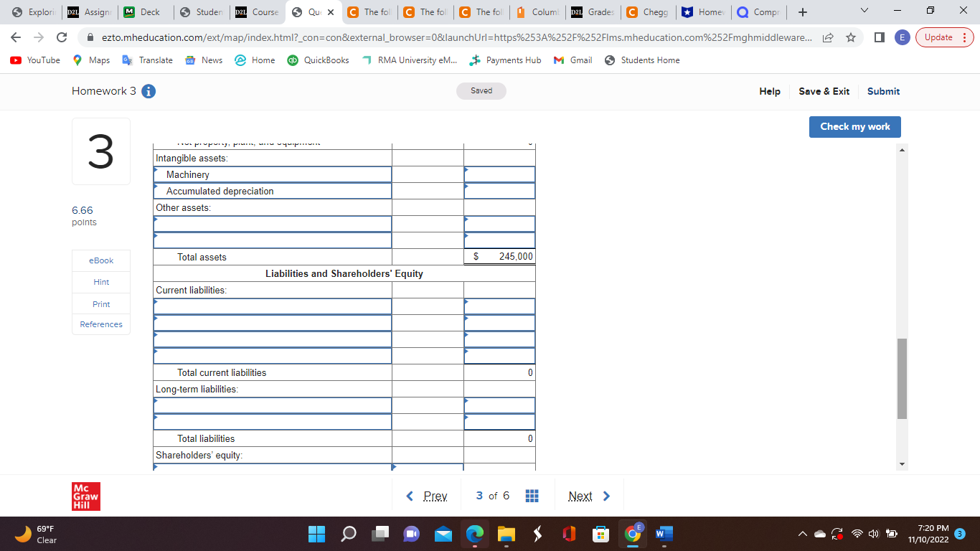This screenshot has width=980, height=551.
Task: Click the Machinery amount input field
Action: click(499, 174)
